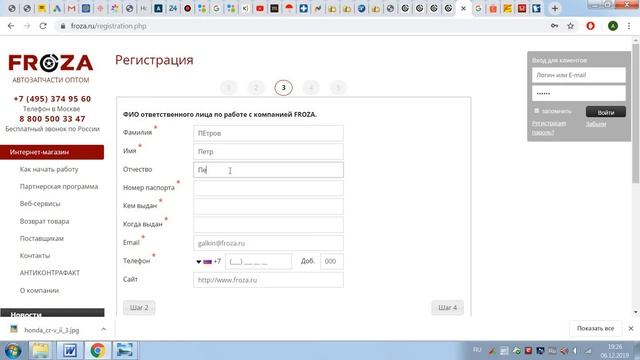This screenshot has height=360, width=640.
Task: Open Microsoft Word from the taskbar
Action: point(70,351)
